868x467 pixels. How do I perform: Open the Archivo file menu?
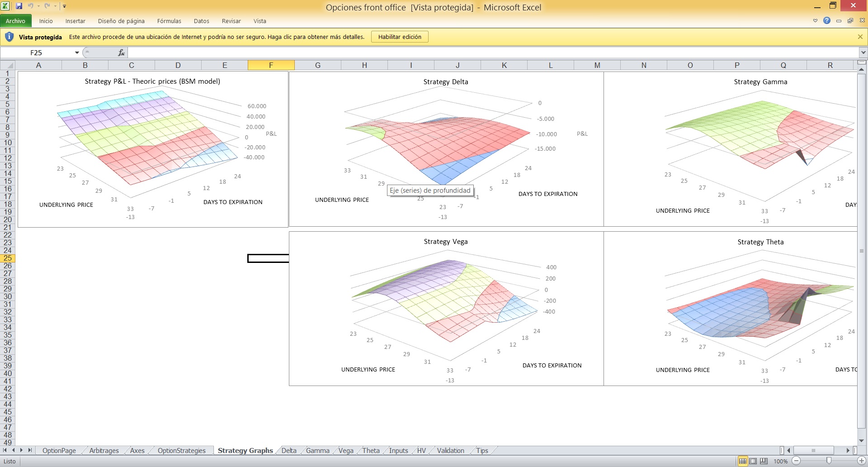(16, 21)
